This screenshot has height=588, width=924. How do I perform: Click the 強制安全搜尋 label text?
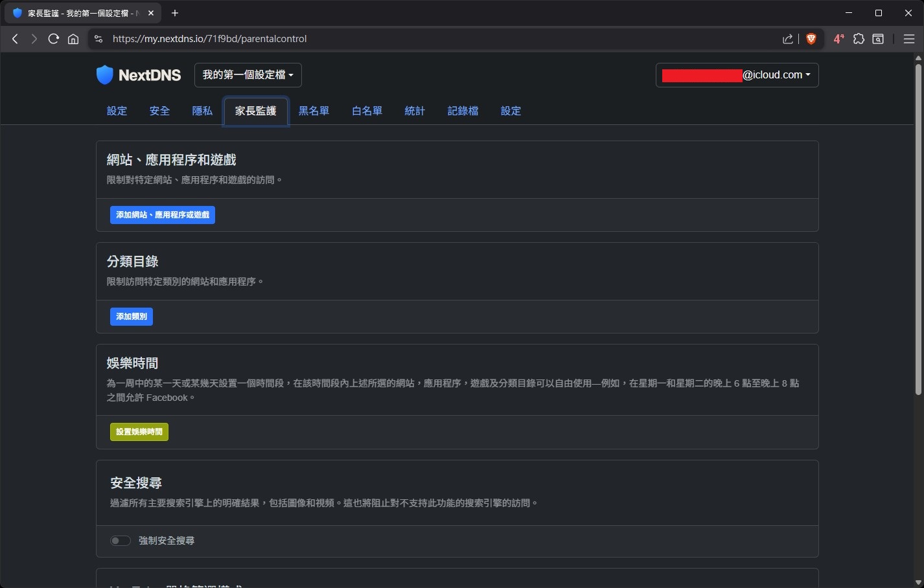tap(167, 541)
